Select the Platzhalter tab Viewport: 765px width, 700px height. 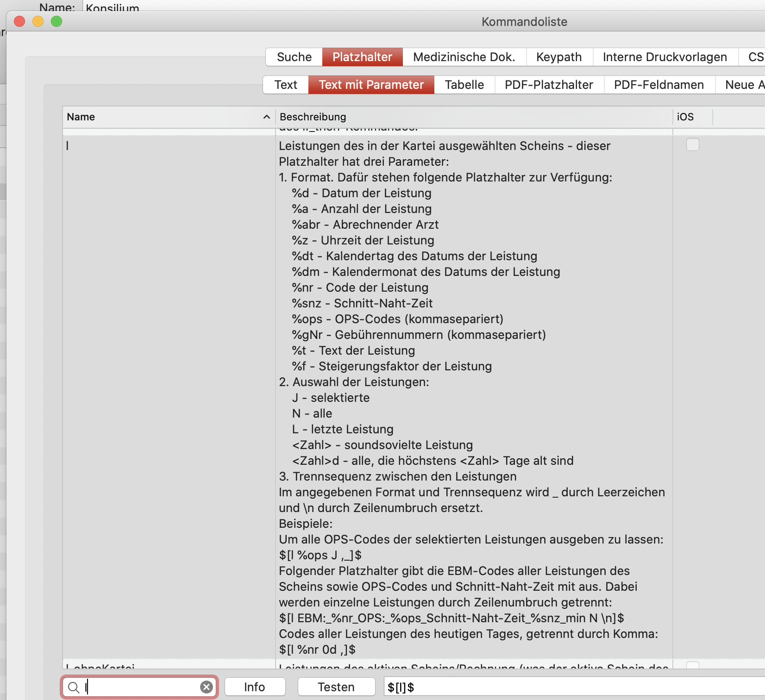coord(363,57)
